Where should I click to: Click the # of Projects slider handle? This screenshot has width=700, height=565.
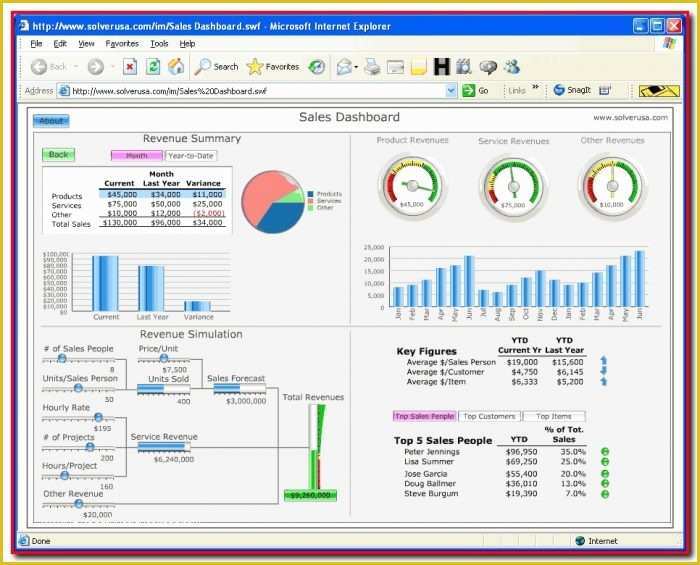click(x=90, y=447)
